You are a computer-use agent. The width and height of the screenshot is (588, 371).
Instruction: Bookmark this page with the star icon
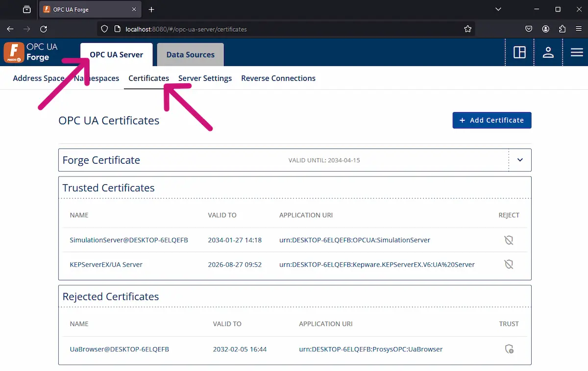pos(468,29)
